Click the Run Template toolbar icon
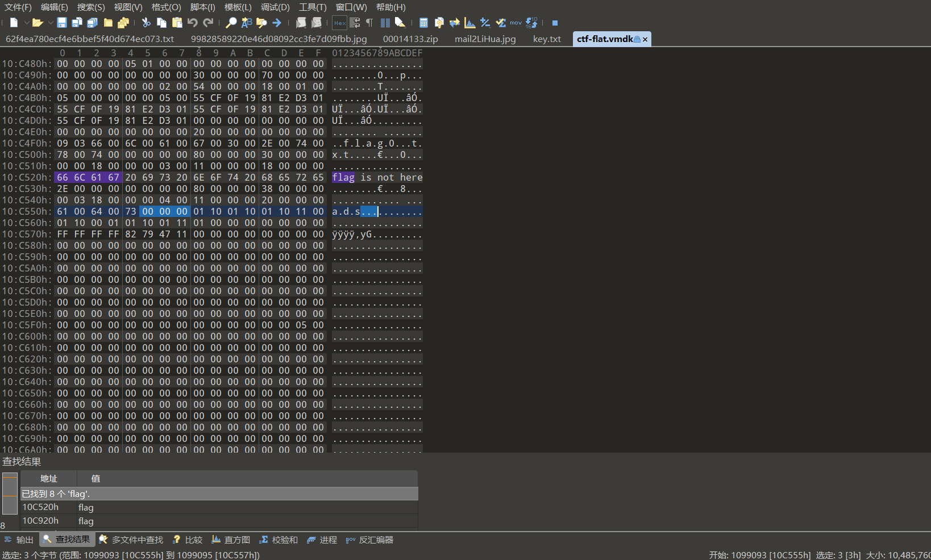The width and height of the screenshot is (931, 560). 317,23
